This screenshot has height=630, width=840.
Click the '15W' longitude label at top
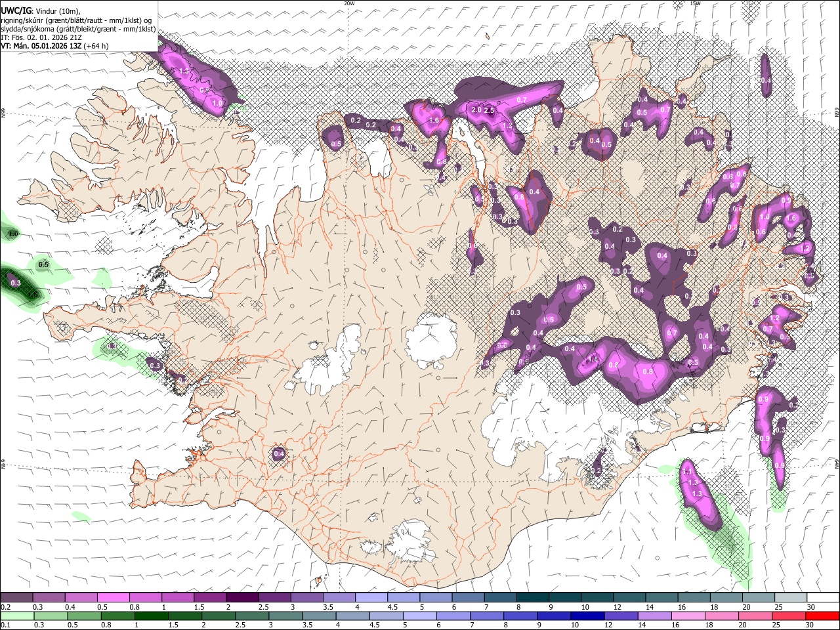point(695,3)
